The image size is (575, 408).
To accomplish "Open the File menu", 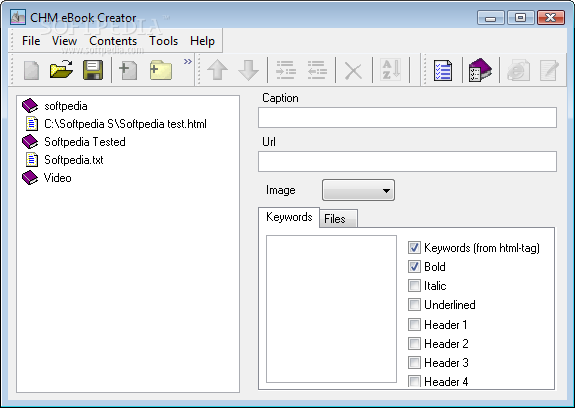I will coord(31,41).
